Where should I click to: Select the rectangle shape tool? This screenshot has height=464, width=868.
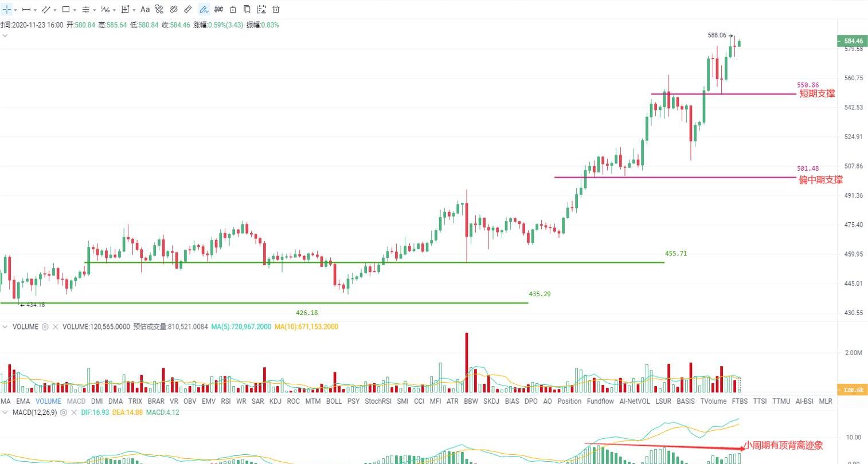tap(66, 9)
